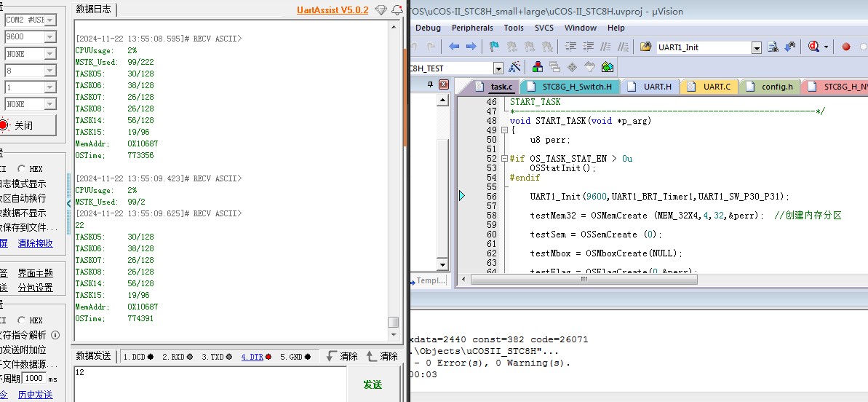Image resolution: width=868 pixels, height=402 pixels.
Task: Open the notification bell in UartAssist
Action: coord(397,10)
